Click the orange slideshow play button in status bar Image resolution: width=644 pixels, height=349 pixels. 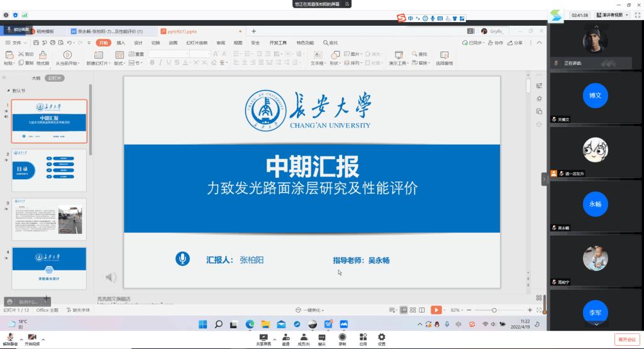click(x=436, y=310)
